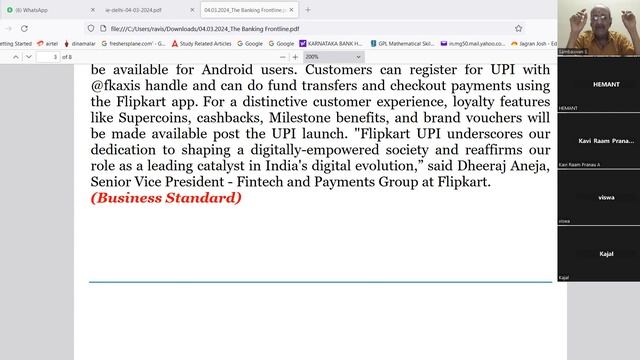Open a new browser tab

point(308,10)
